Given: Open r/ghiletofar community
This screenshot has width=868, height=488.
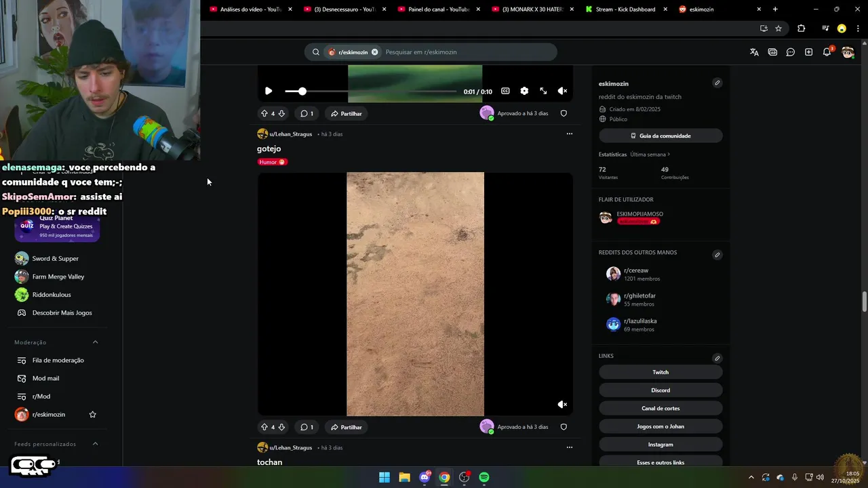Looking at the screenshot, I should point(639,296).
